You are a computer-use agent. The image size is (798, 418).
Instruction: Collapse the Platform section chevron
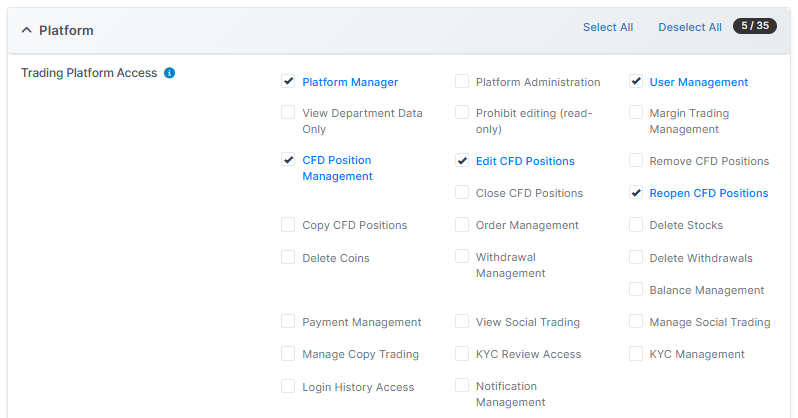pos(27,30)
